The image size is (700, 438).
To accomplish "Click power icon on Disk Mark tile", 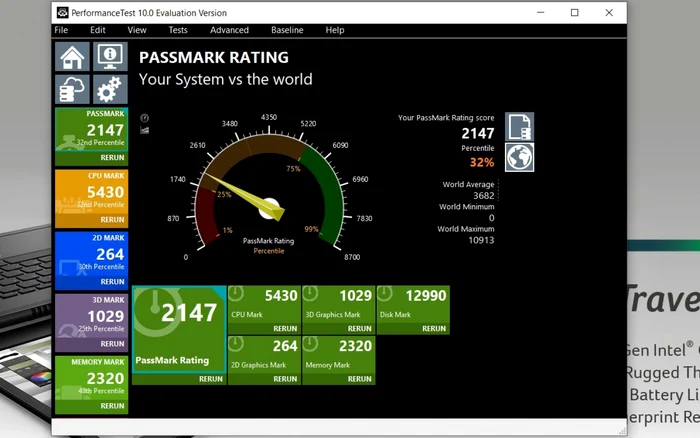I will (x=385, y=293).
